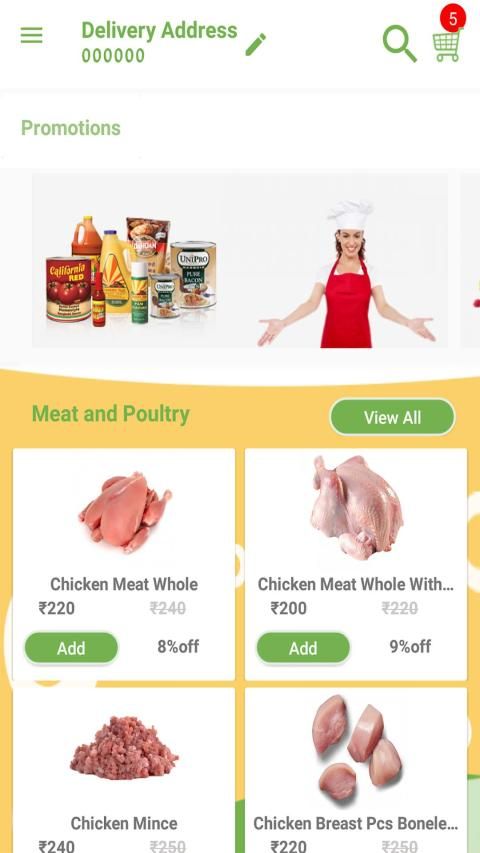Open the shopping cart icon
The width and height of the screenshot is (480, 853).
tap(446, 46)
